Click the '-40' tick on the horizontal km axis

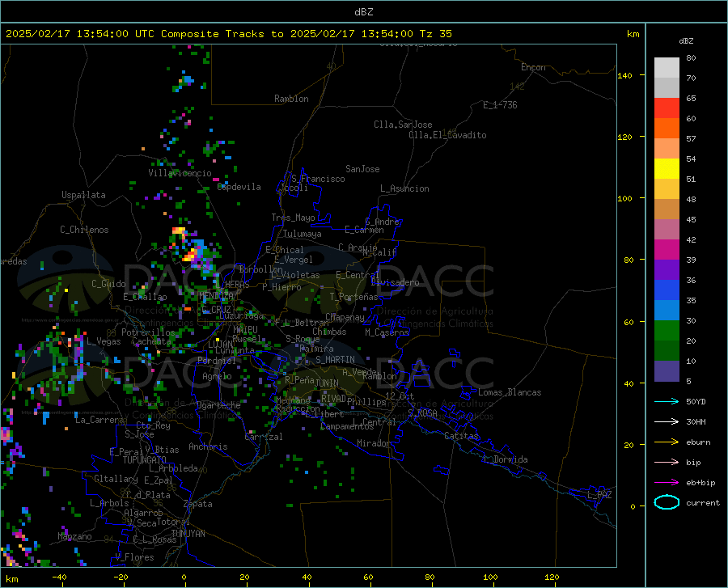(59, 577)
